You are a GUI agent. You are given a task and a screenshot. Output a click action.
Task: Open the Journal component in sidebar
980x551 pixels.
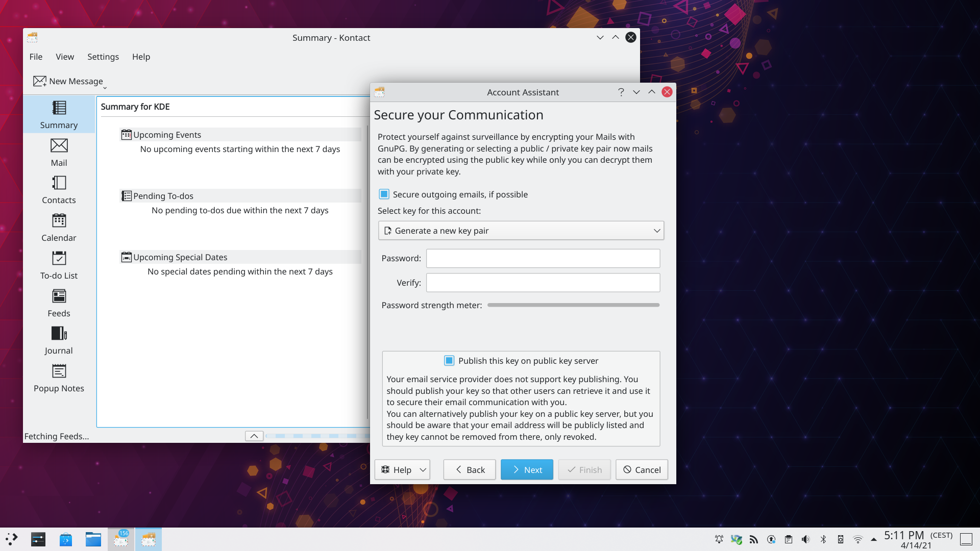pos(59,340)
